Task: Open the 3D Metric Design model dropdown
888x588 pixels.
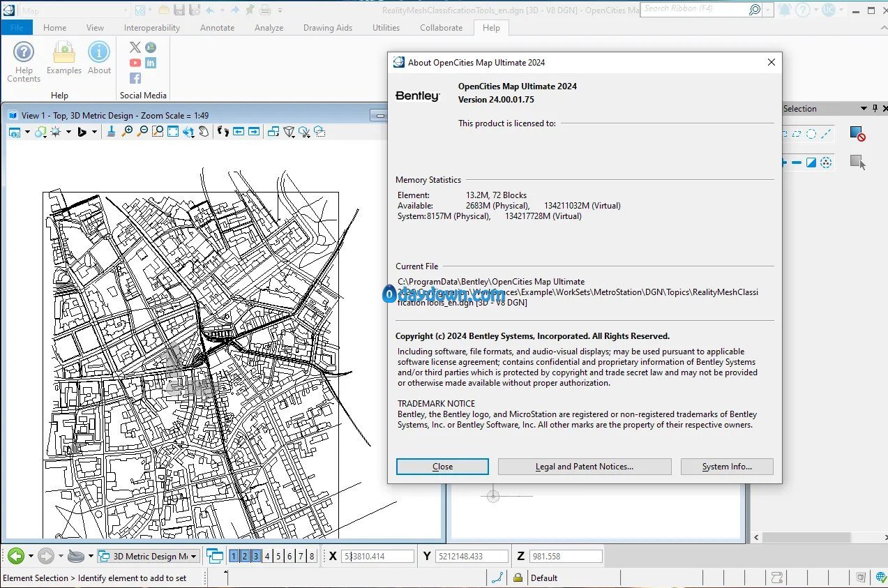Action: [x=148, y=556]
